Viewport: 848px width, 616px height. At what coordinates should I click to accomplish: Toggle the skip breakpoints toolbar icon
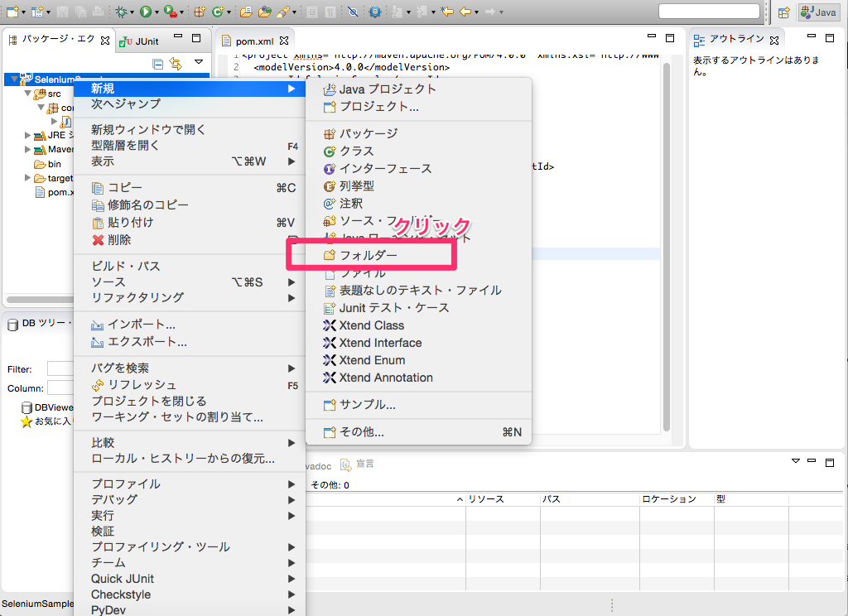[x=353, y=12]
